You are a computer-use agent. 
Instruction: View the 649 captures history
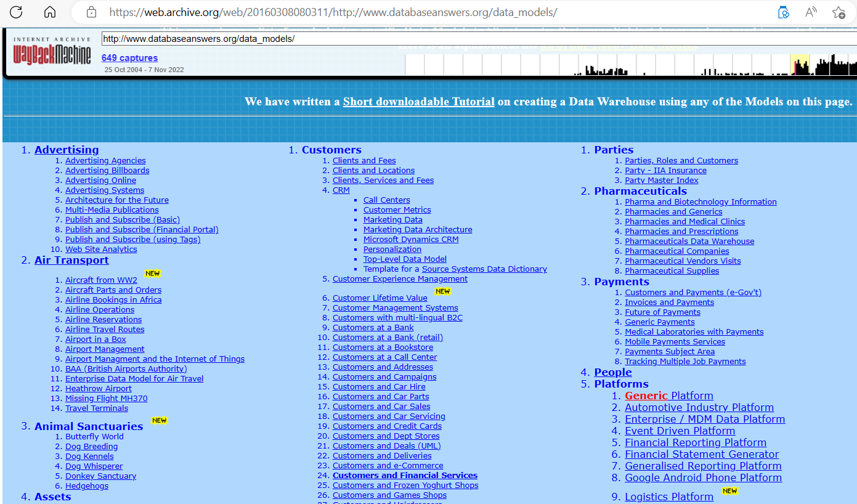(x=129, y=57)
